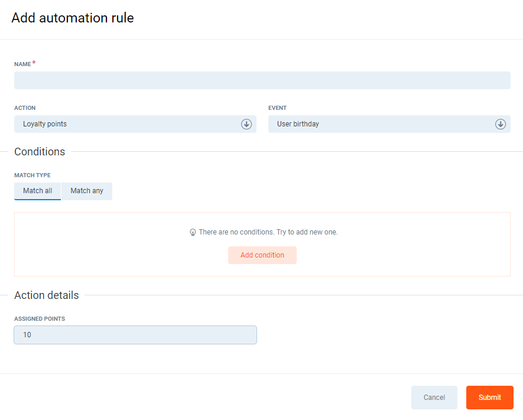Click the lightbulb hint icon
Viewport: 523px width, 420px height.
pos(193,233)
